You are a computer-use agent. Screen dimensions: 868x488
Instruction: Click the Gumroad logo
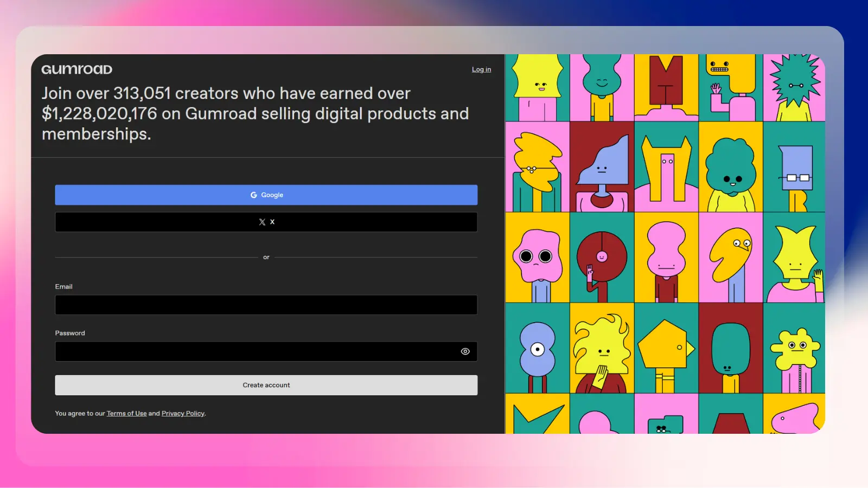pyautogui.click(x=77, y=69)
